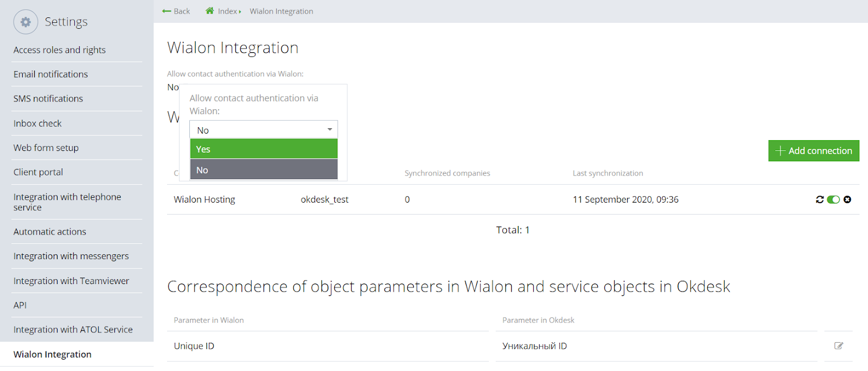
Task: Click the Wialon Hosting cell
Action: click(x=205, y=199)
